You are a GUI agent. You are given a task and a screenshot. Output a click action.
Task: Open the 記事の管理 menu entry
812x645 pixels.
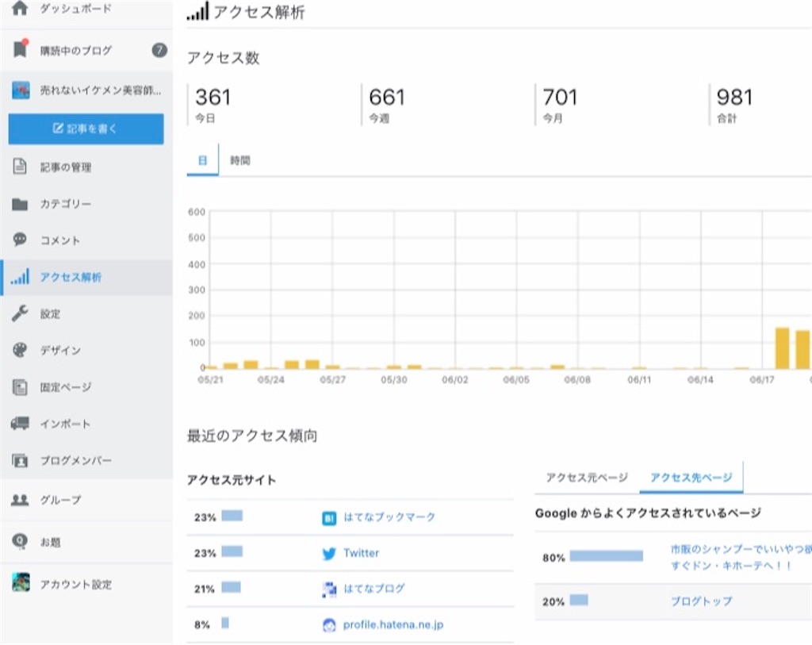tap(66, 167)
